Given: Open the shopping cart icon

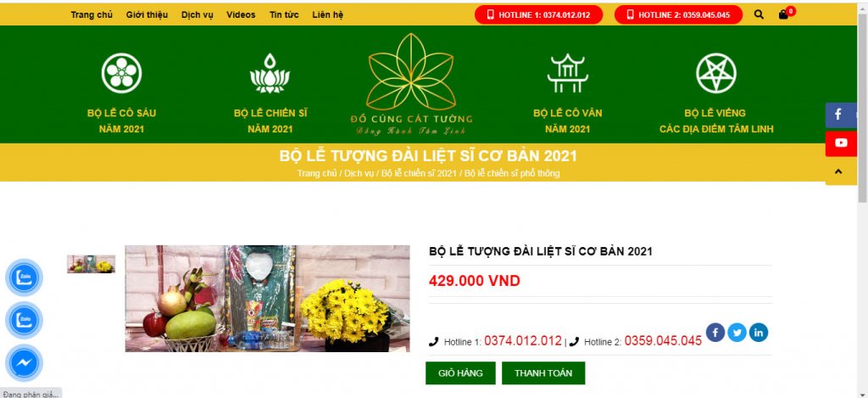Looking at the screenshot, I should coord(783,15).
